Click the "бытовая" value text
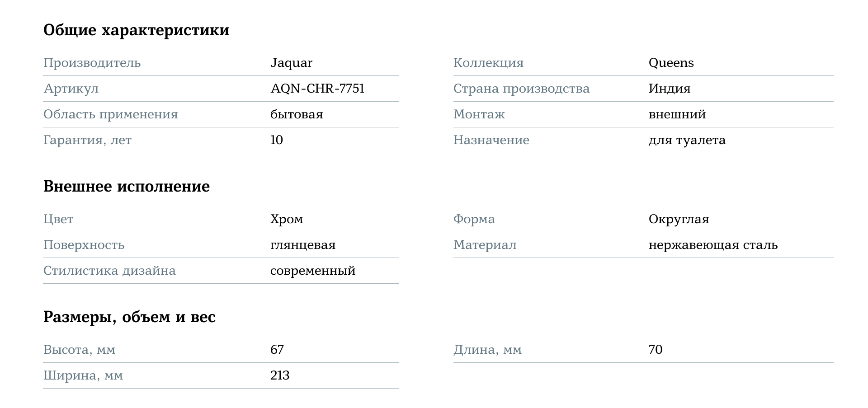This screenshot has height=408, width=868. tap(297, 114)
